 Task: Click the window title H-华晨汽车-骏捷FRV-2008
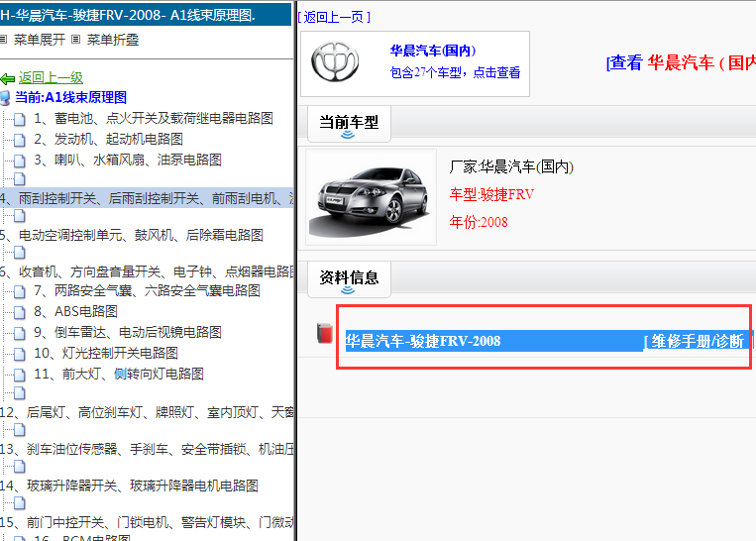click(128, 15)
